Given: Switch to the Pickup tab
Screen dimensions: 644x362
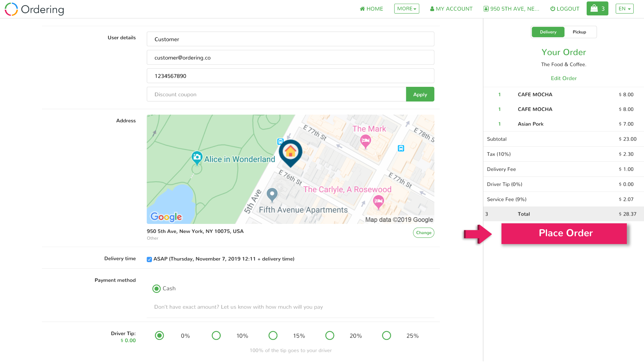Looking at the screenshot, I should [x=579, y=32].
